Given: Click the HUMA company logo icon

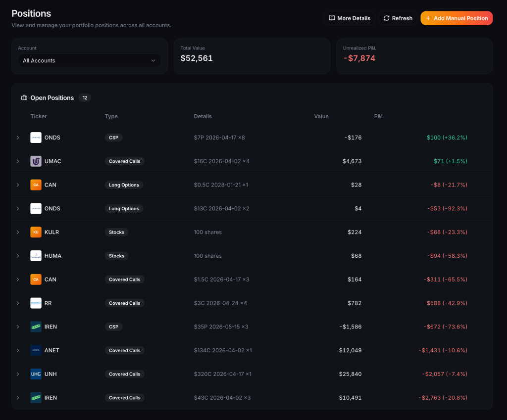Looking at the screenshot, I should click(36, 256).
